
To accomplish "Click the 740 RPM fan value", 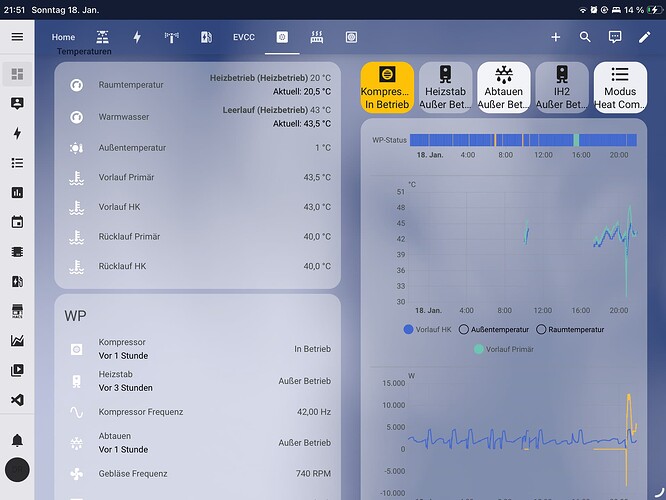I will (313, 474).
